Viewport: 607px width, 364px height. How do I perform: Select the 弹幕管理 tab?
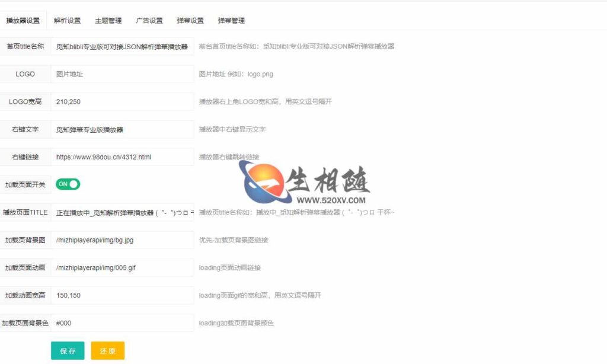(x=231, y=20)
